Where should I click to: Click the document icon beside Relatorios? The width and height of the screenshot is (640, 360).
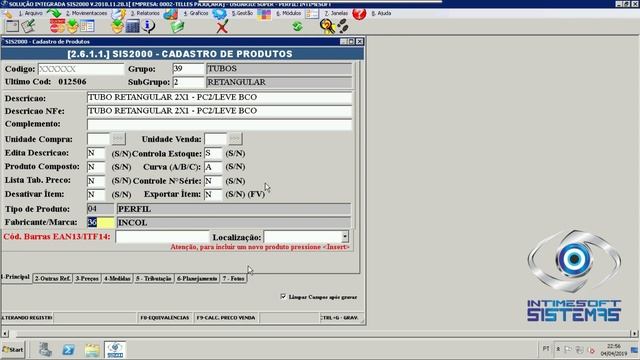119,13
